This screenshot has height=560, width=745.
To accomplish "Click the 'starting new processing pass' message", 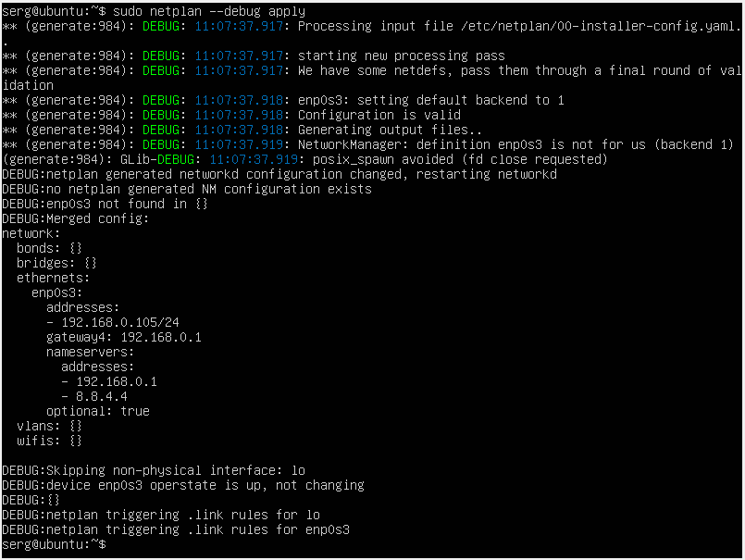I will [x=401, y=56].
